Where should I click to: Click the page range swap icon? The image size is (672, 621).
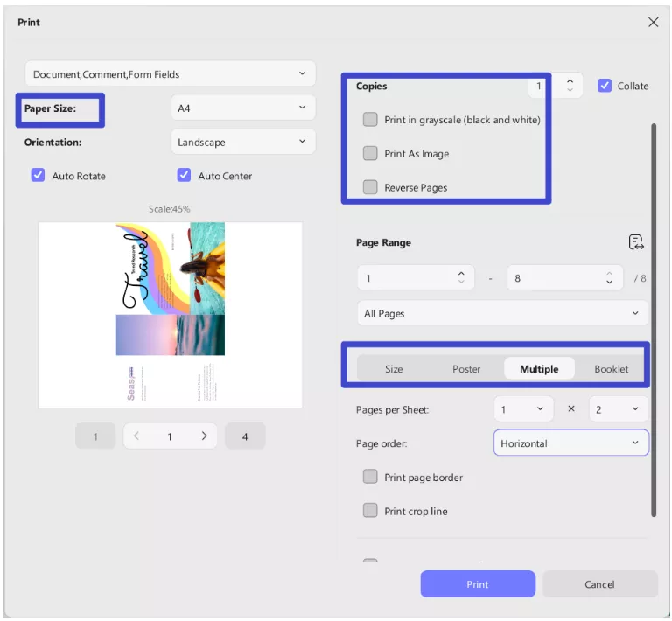pyautogui.click(x=636, y=242)
